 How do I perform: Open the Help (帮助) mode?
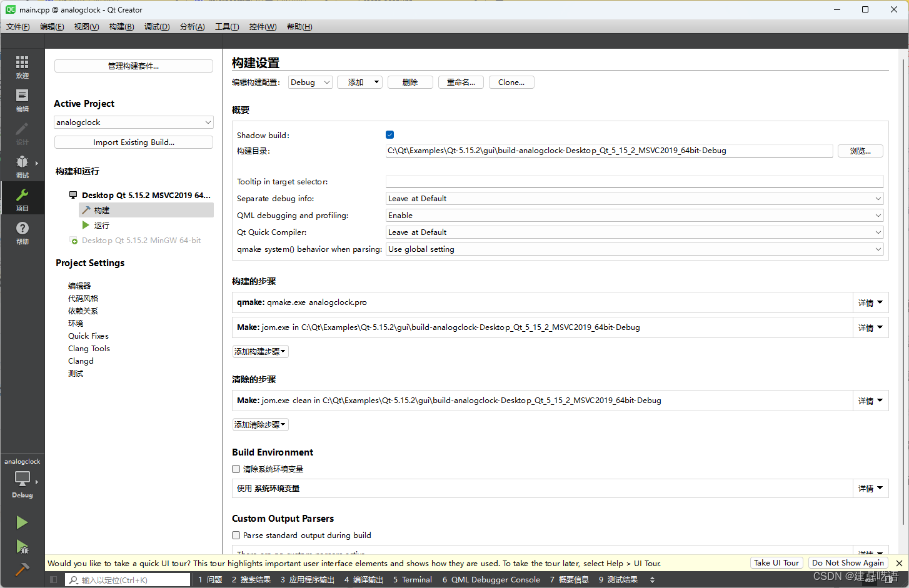click(23, 232)
